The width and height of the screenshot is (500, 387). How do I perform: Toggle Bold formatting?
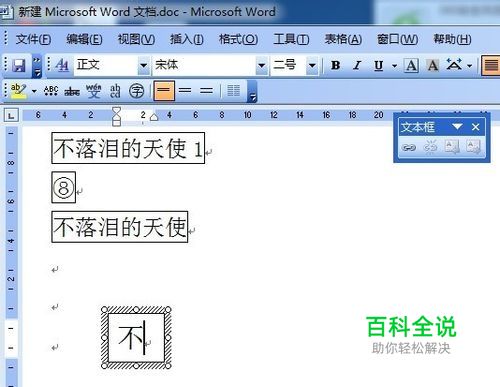point(336,65)
